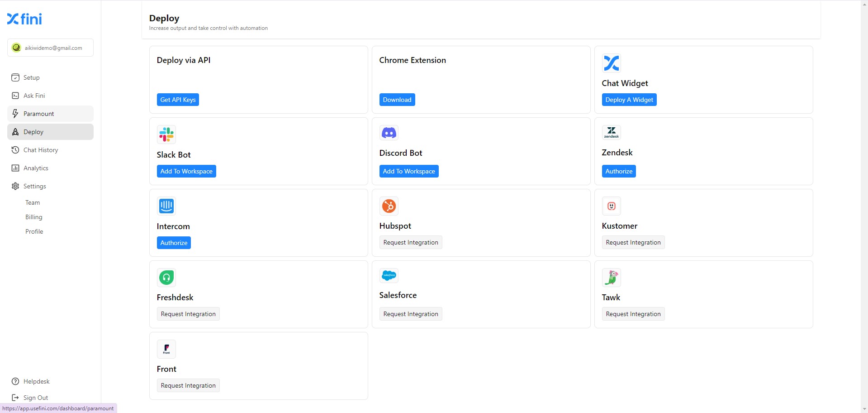Open the Team settings page
The width and height of the screenshot is (868, 413).
33,202
